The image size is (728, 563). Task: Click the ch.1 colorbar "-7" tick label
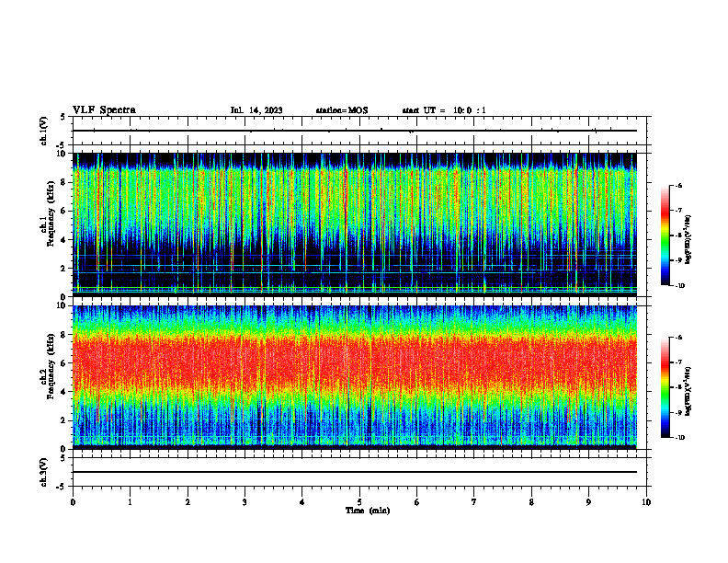678,211
